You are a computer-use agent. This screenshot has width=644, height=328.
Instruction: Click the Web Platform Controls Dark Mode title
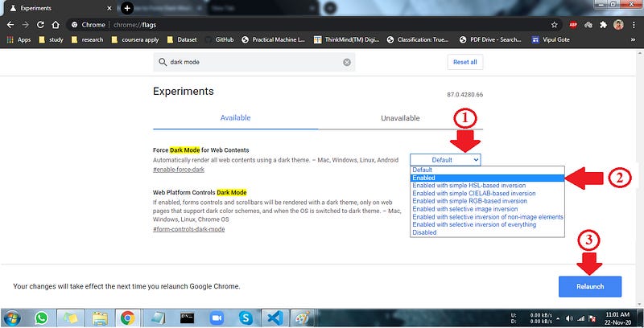[200, 192]
